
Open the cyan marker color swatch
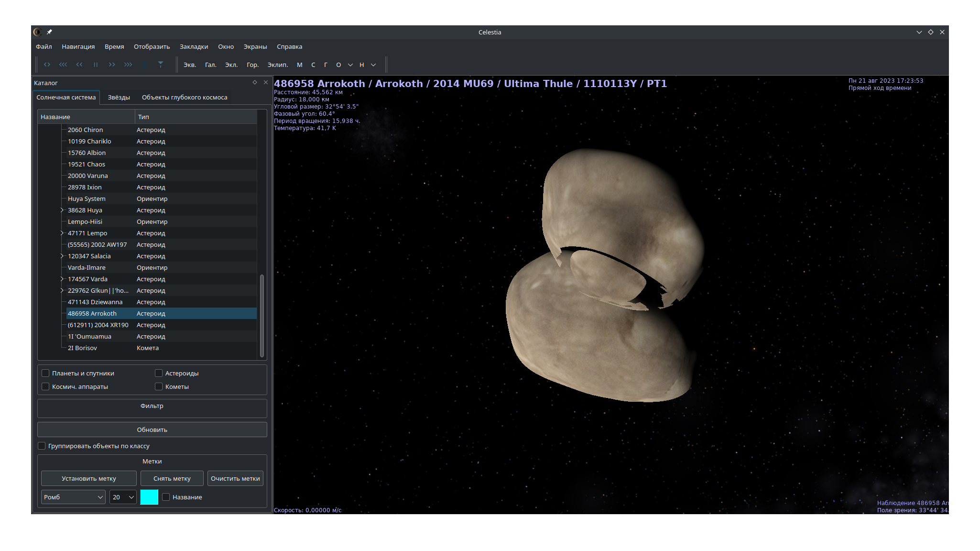coord(149,497)
